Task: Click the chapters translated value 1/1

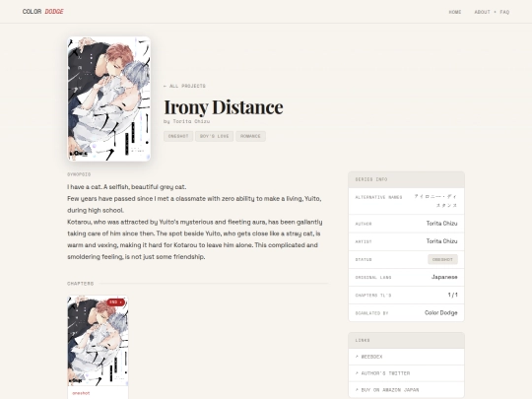Action: [452, 295]
